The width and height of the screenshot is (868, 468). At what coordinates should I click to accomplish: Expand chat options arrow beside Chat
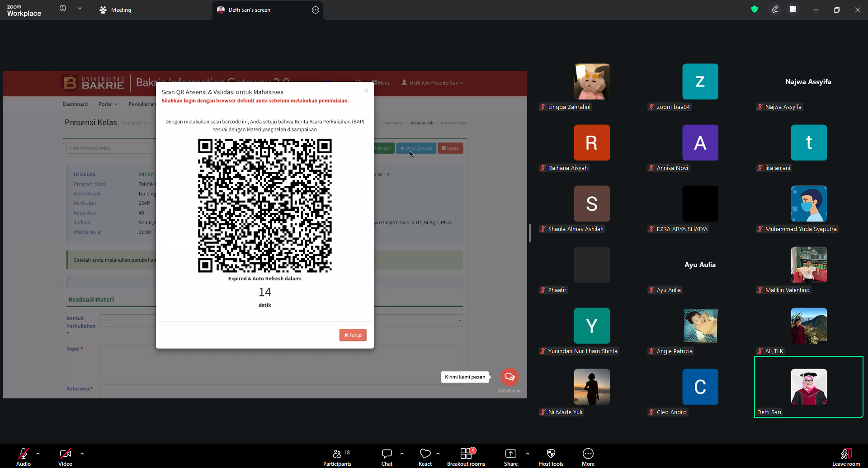coord(402,453)
